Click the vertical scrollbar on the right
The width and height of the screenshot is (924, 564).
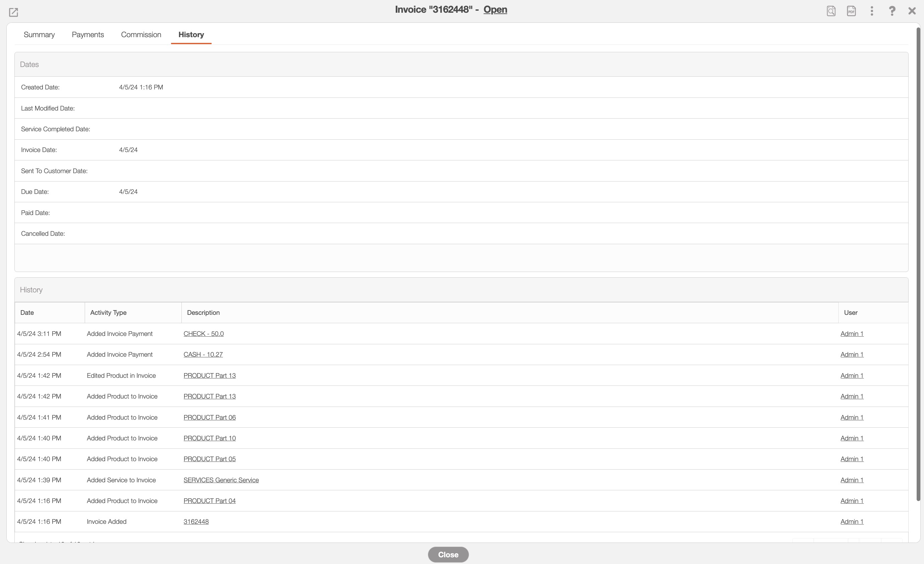918,263
